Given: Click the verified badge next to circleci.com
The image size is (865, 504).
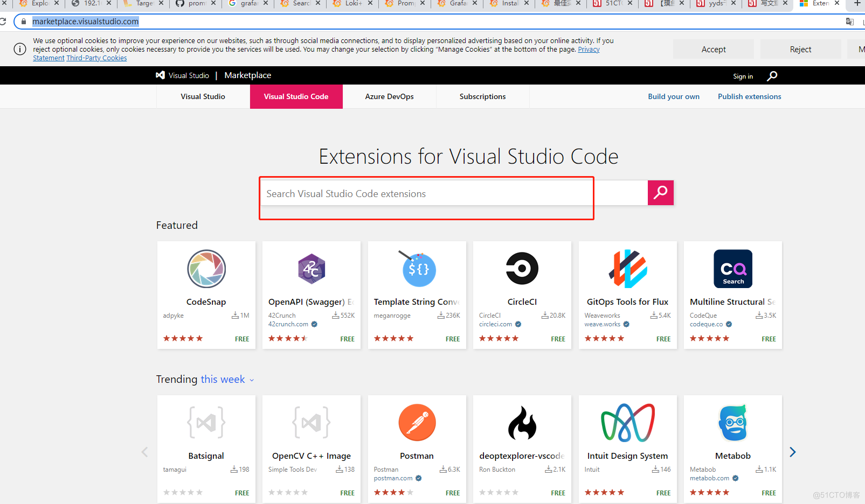Looking at the screenshot, I should (x=518, y=324).
